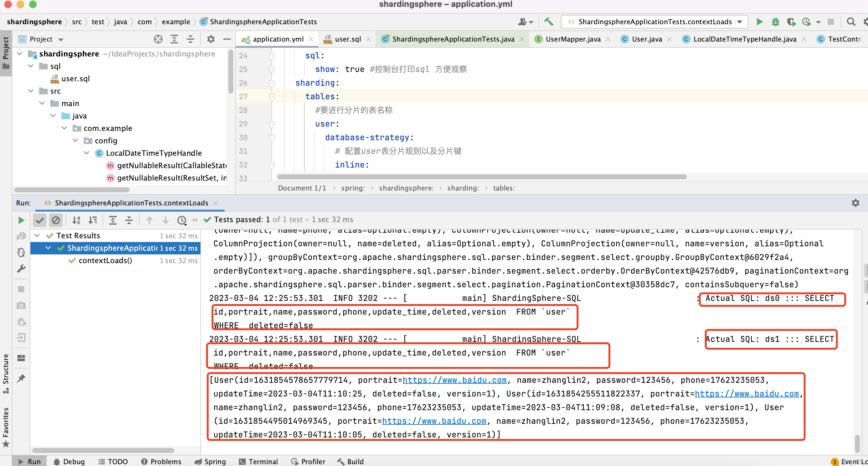Open wrench settings in Run sidebar
Screen dimensions: 868x466
[x=21, y=269]
